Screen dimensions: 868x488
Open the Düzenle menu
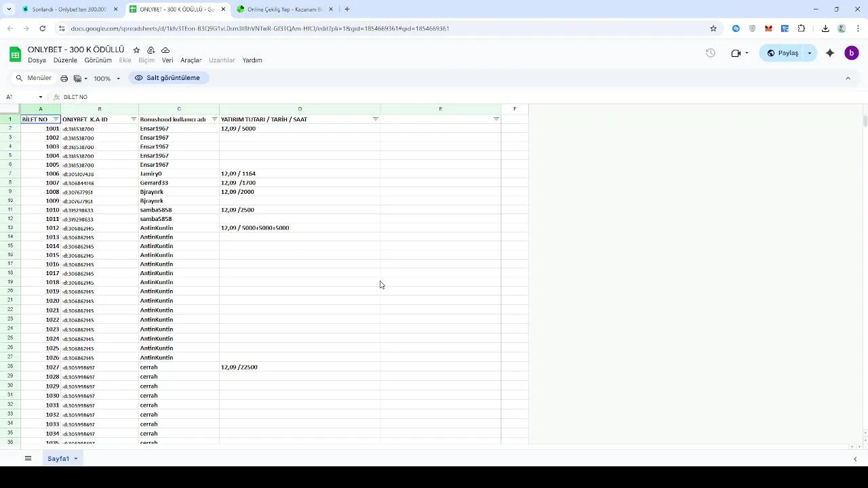click(65, 60)
